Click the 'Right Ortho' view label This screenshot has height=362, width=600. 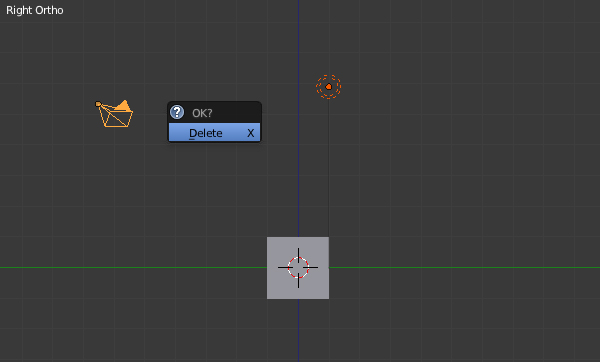[35, 10]
